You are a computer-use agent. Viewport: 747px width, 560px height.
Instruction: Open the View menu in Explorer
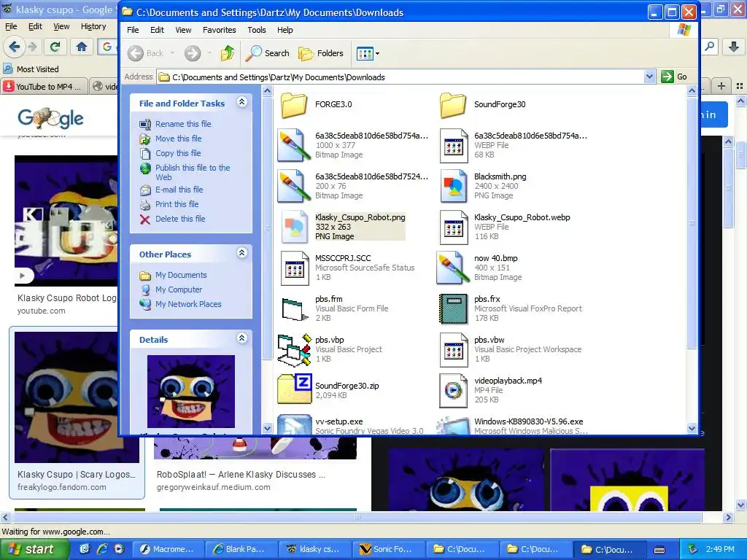click(x=183, y=30)
